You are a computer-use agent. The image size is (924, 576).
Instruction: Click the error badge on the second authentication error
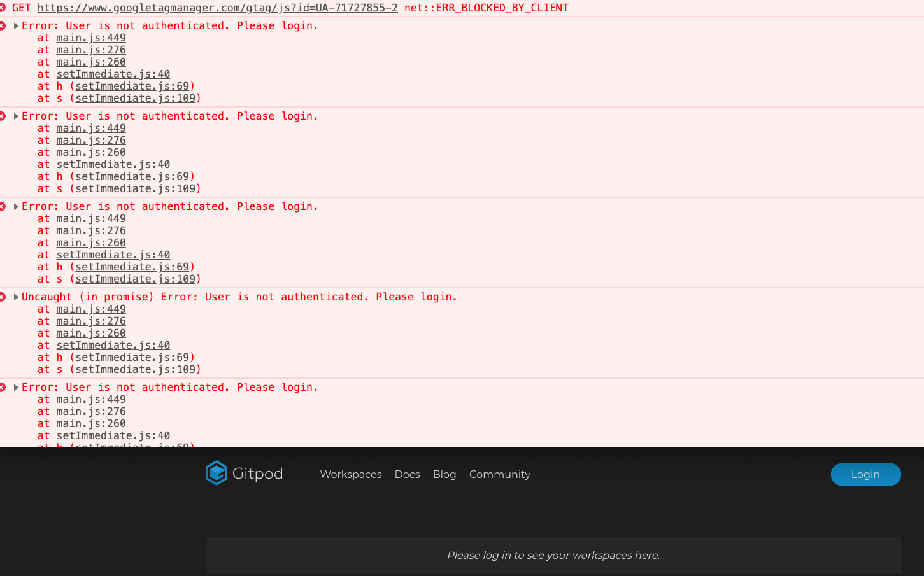[x=4, y=116]
